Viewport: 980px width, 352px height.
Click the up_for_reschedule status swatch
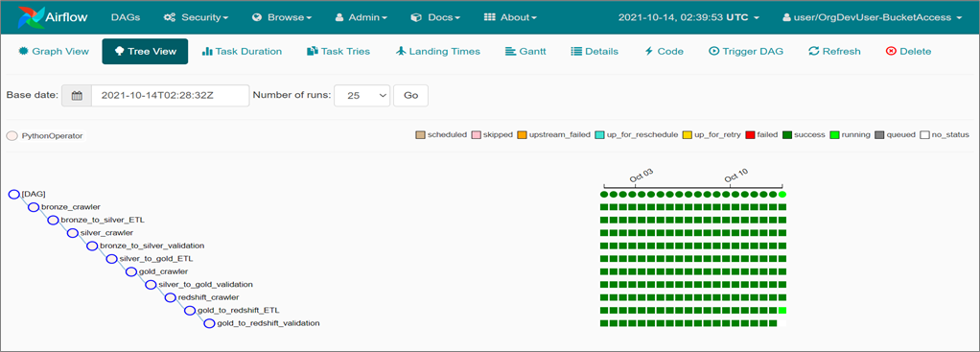pos(600,134)
